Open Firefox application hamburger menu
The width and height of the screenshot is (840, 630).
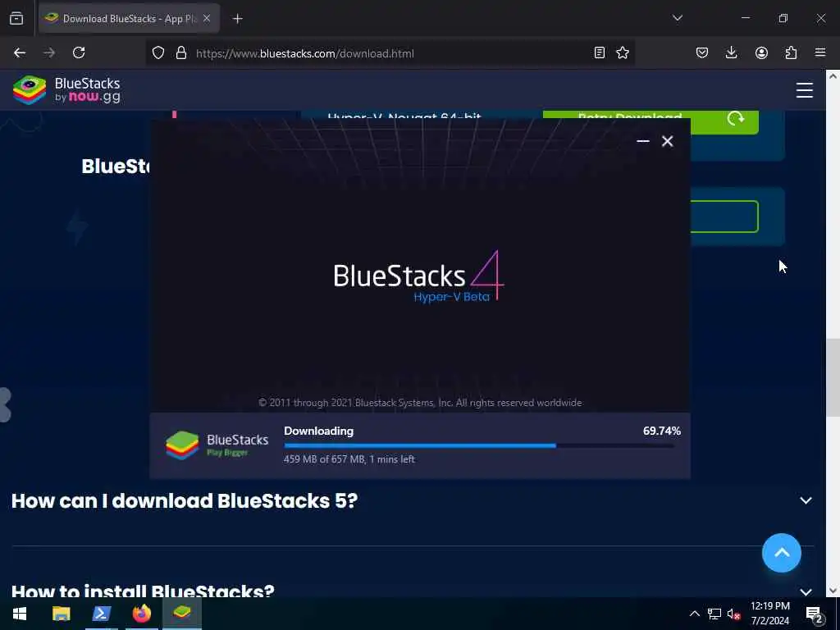[820, 52]
